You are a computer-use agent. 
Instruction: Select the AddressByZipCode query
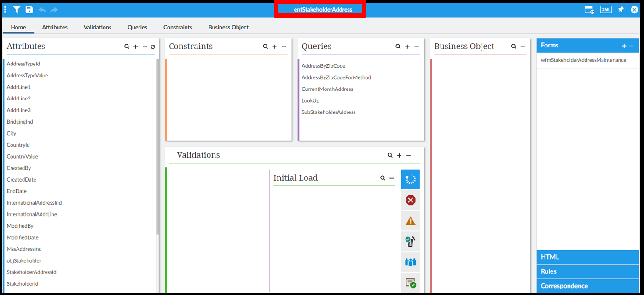(x=323, y=66)
